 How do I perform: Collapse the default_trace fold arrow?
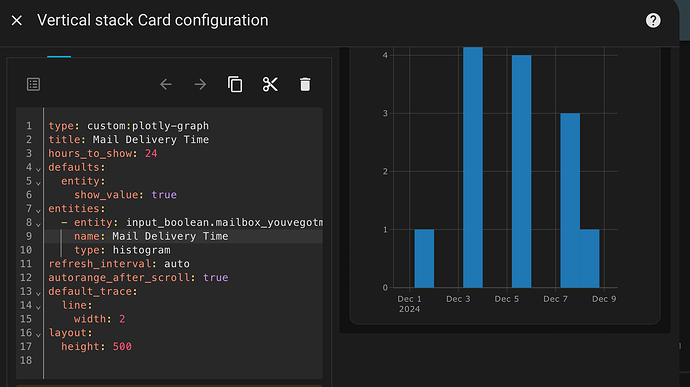pyautogui.click(x=38, y=293)
